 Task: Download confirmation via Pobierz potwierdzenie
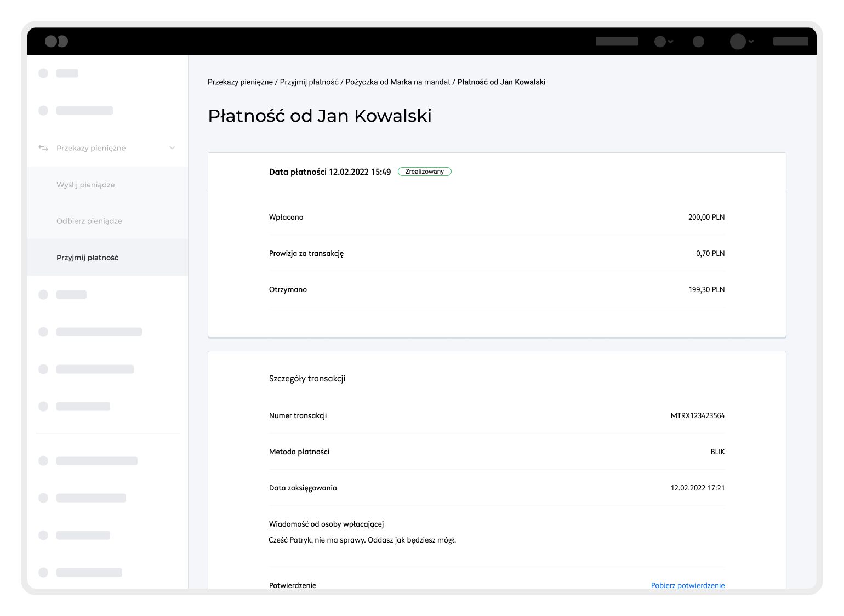687,585
